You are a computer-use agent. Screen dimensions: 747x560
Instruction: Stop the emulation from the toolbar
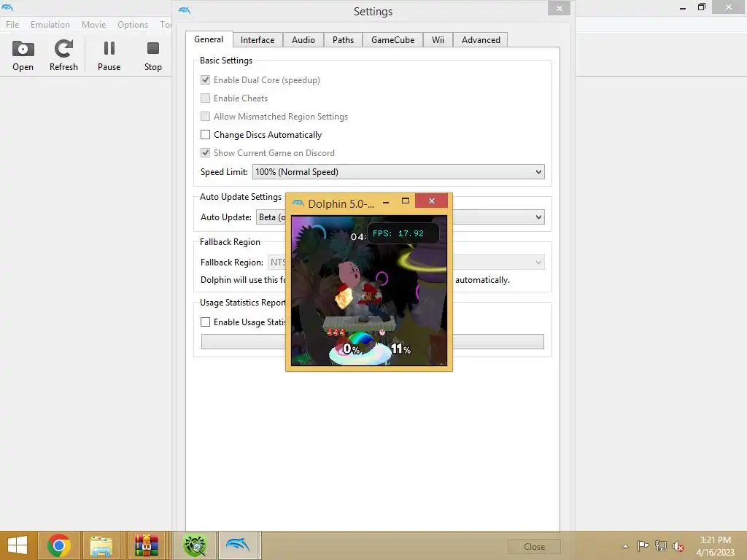coord(153,55)
